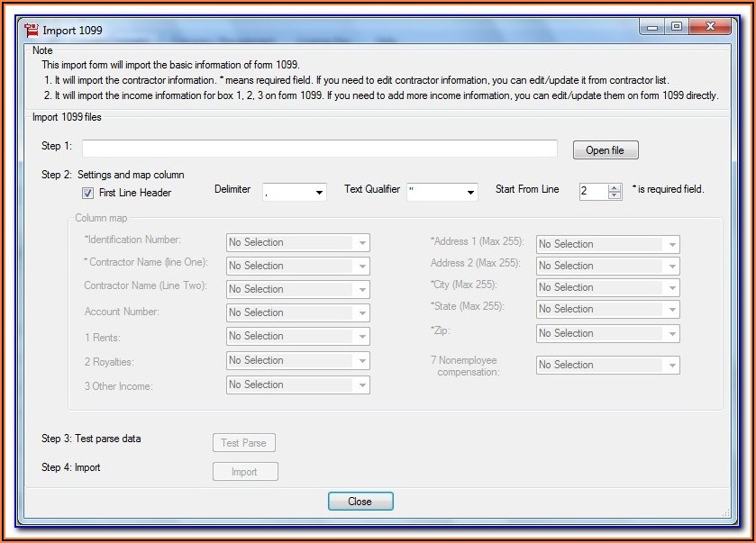Decrease the Start From Line value
This screenshot has width=756, height=543.
(615, 195)
